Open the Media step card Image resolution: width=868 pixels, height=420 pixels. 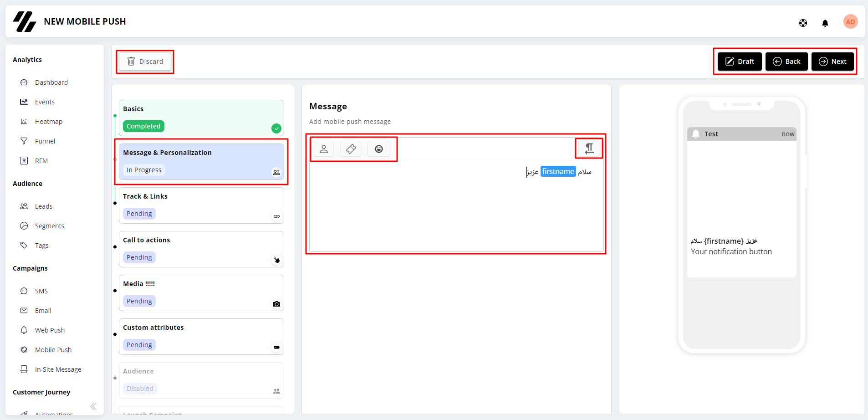coord(201,293)
